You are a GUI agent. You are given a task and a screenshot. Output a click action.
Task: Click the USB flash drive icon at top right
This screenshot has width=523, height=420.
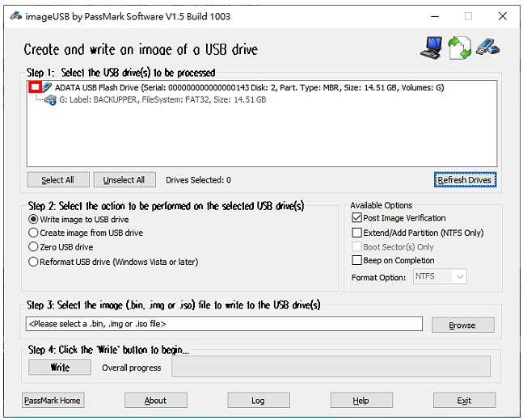click(487, 46)
